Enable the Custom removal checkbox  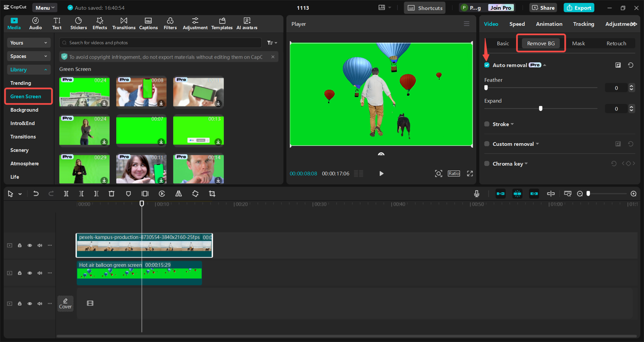(x=487, y=144)
